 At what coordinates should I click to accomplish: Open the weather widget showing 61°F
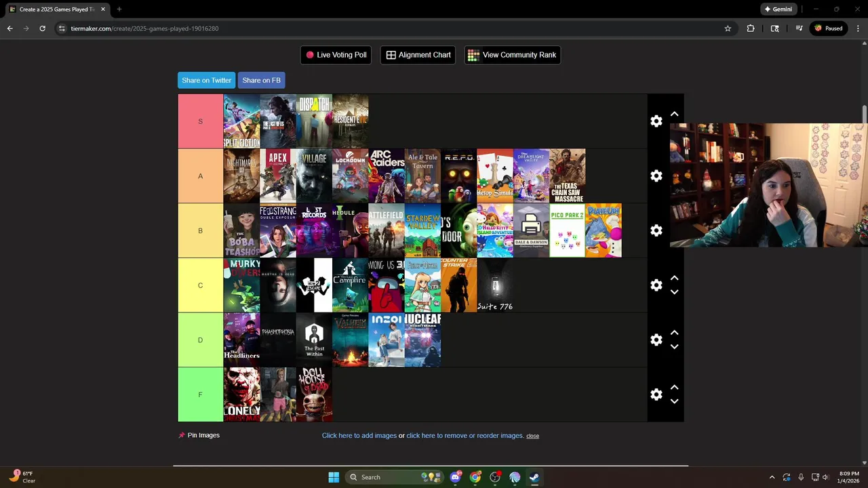(x=22, y=477)
